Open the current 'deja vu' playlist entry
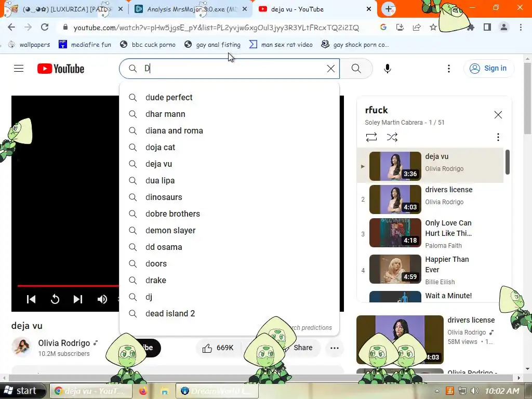532x399 pixels. (x=430, y=166)
